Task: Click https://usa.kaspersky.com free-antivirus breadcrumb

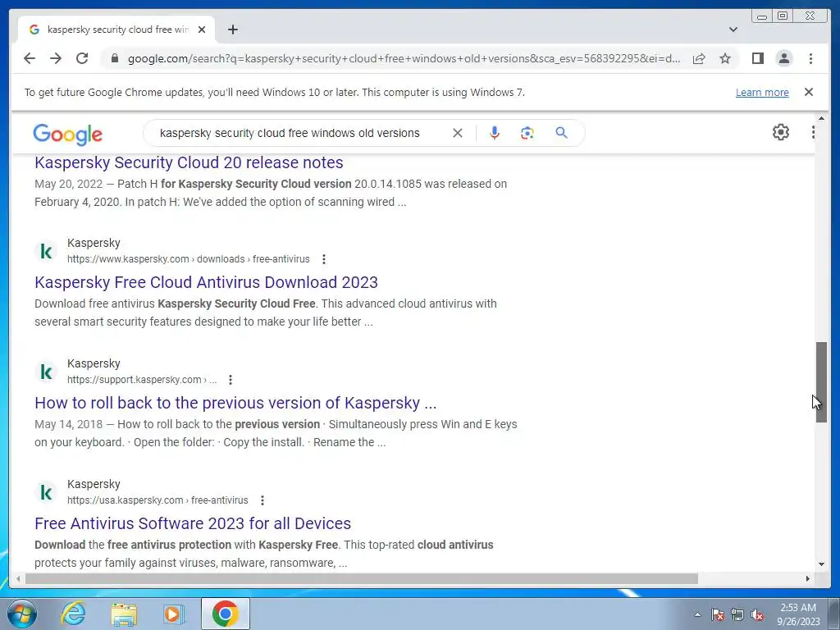Action: [x=157, y=500]
